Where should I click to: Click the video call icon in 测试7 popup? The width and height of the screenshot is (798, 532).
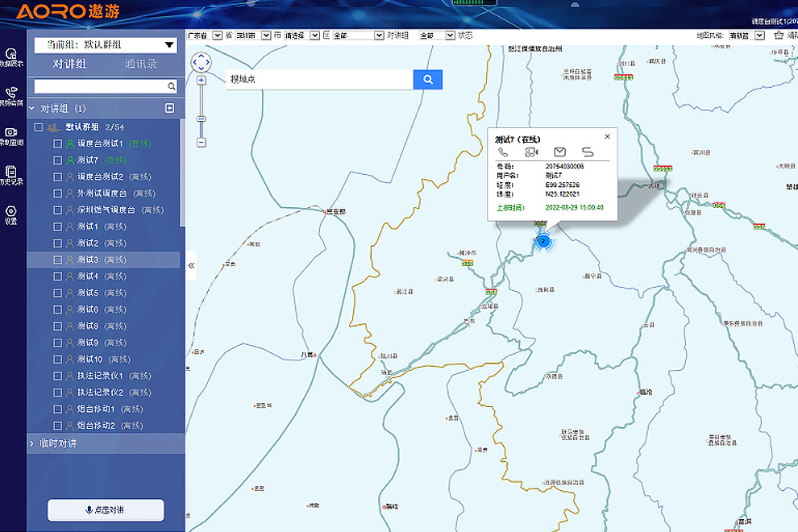tap(531, 152)
